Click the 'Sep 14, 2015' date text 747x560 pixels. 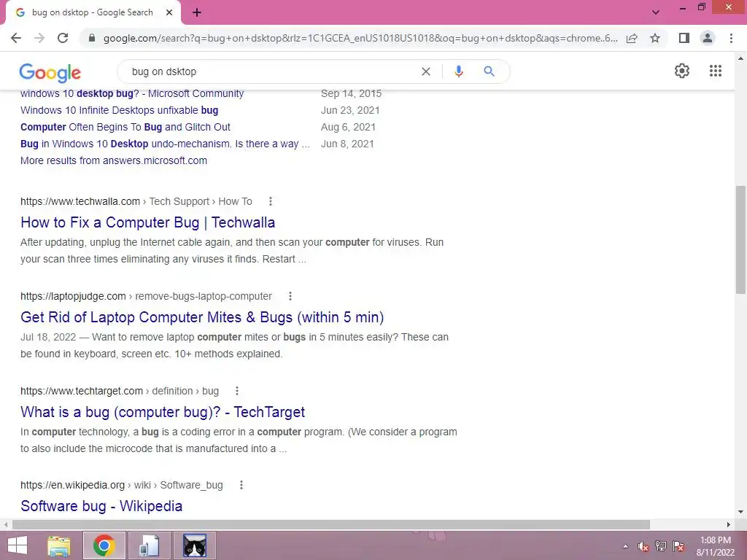click(x=351, y=94)
